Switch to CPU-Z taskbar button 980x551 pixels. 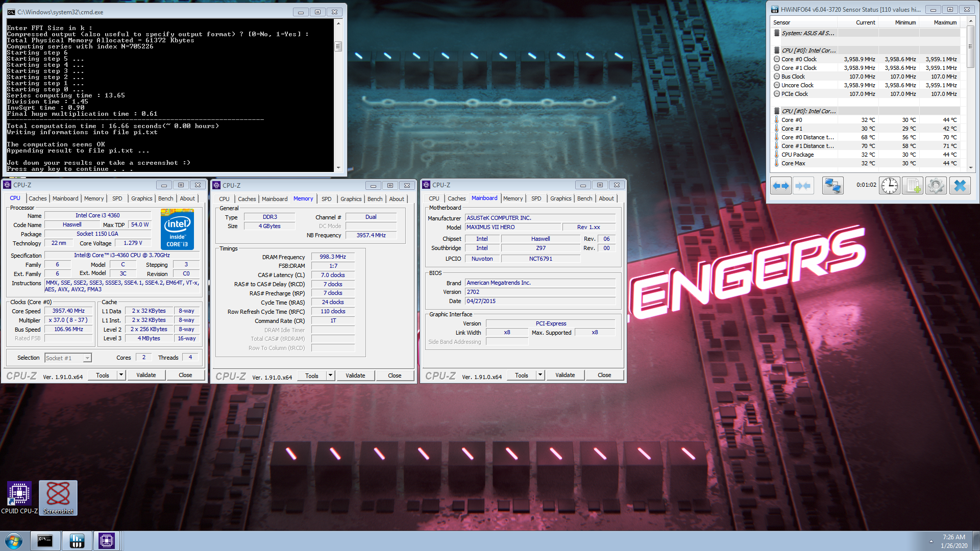pyautogui.click(x=107, y=541)
